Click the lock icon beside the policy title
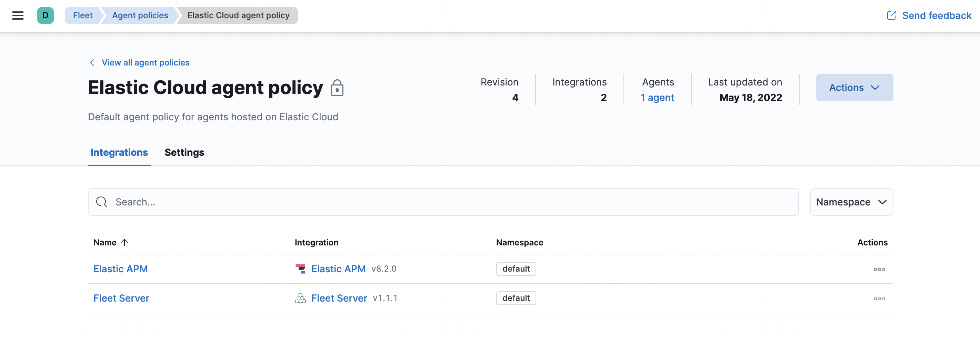Viewport: 980px width, 344px height. tap(337, 88)
